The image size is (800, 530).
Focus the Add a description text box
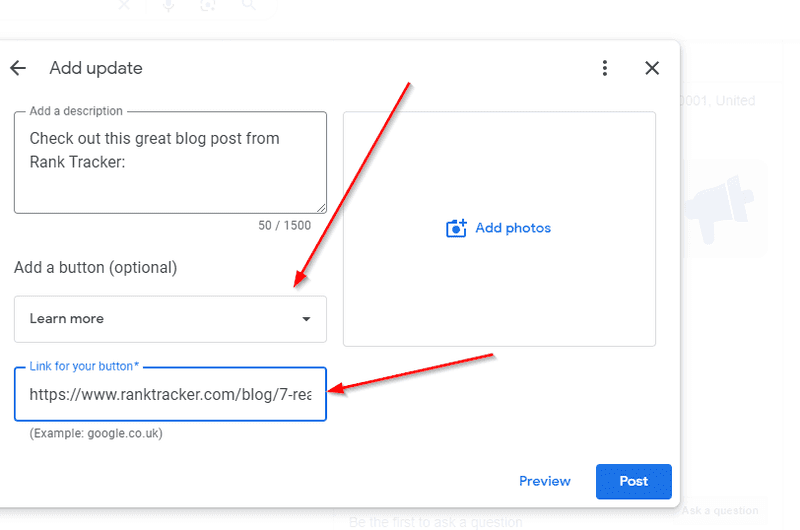point(170,170)
